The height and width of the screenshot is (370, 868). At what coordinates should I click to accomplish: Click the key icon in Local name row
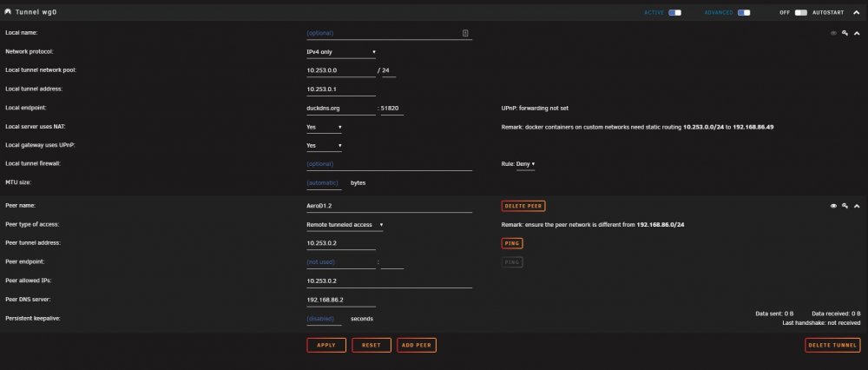pos(845,33)
